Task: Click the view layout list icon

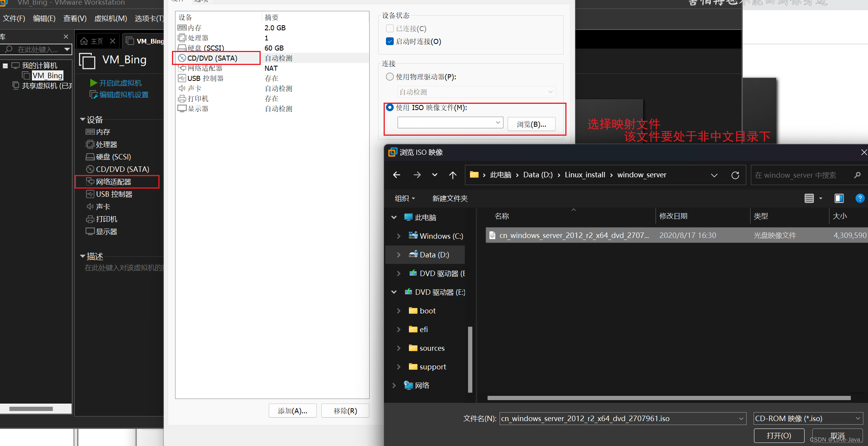Action: (809, 198)
